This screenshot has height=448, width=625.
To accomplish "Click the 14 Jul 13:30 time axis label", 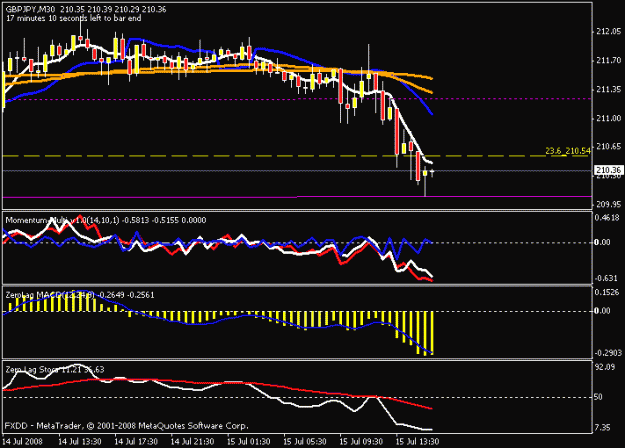I will point(80,442).
